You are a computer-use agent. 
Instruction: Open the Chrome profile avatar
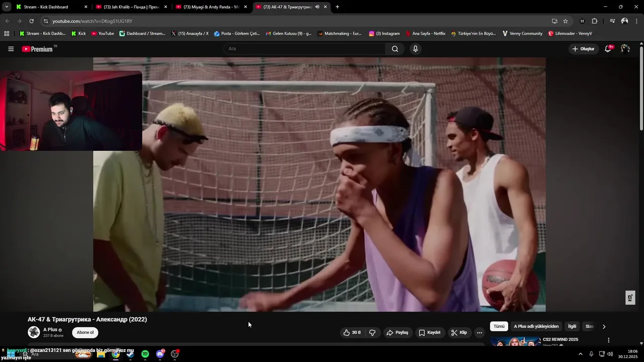tap(624, 21)
